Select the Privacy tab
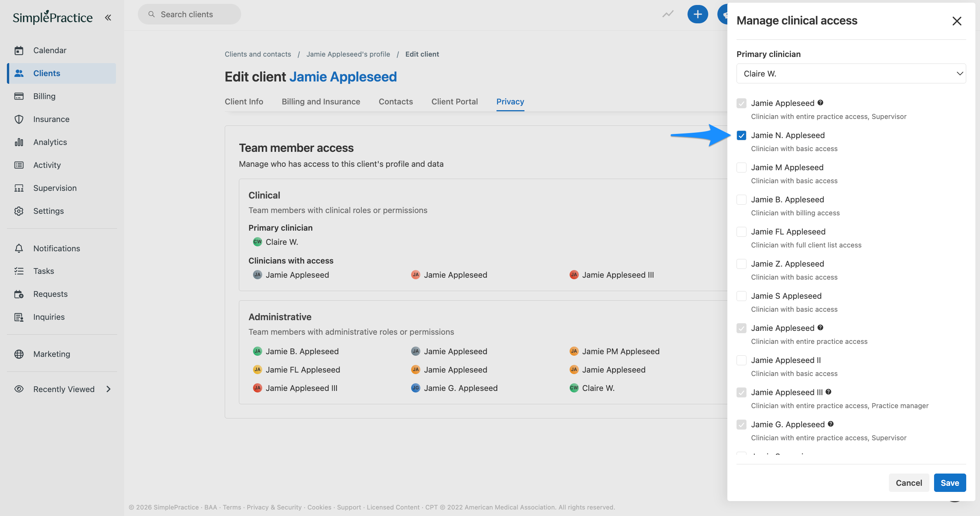Screen dimensions: 980x516 510,102
